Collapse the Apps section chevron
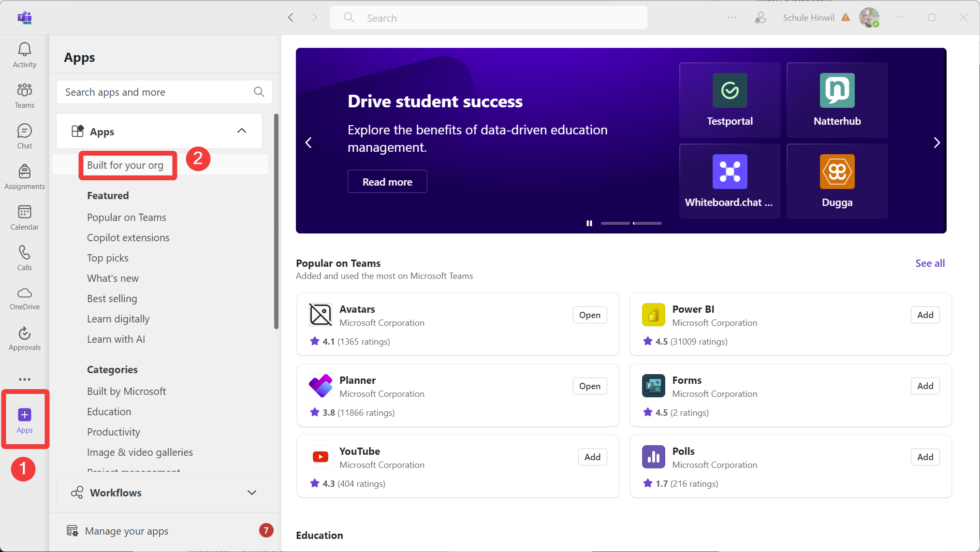980x552 pixels. pyautogui.click(x=242, y=131)
